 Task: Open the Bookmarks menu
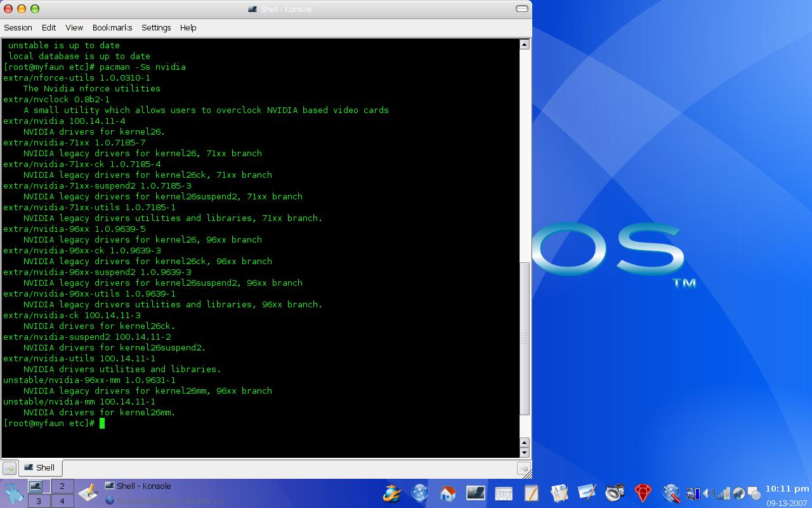tap(112, 27)
